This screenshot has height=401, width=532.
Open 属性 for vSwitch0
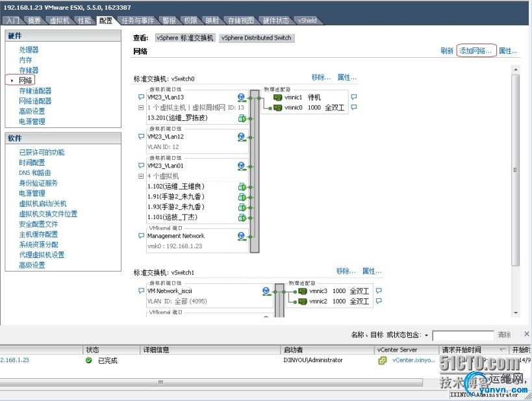coord(347,77)
